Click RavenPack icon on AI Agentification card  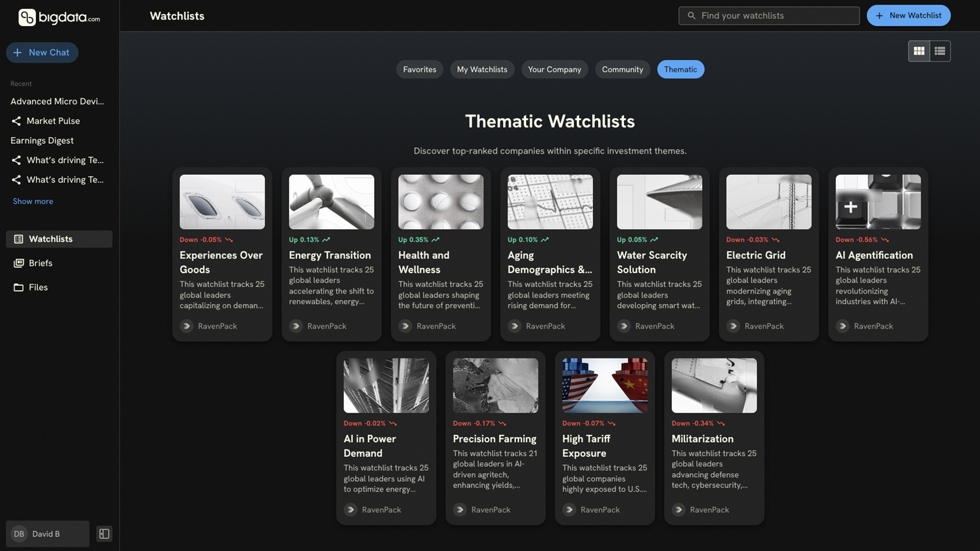tap(842, 326)
